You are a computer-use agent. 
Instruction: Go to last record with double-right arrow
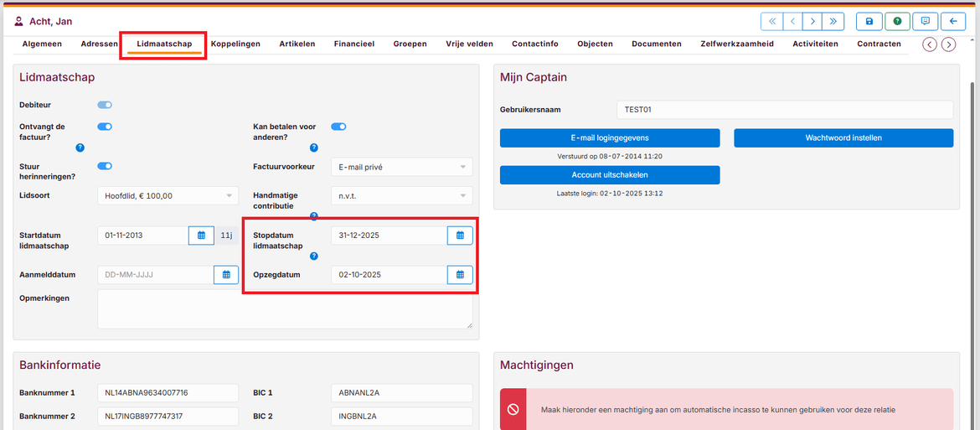pos(833,21)
